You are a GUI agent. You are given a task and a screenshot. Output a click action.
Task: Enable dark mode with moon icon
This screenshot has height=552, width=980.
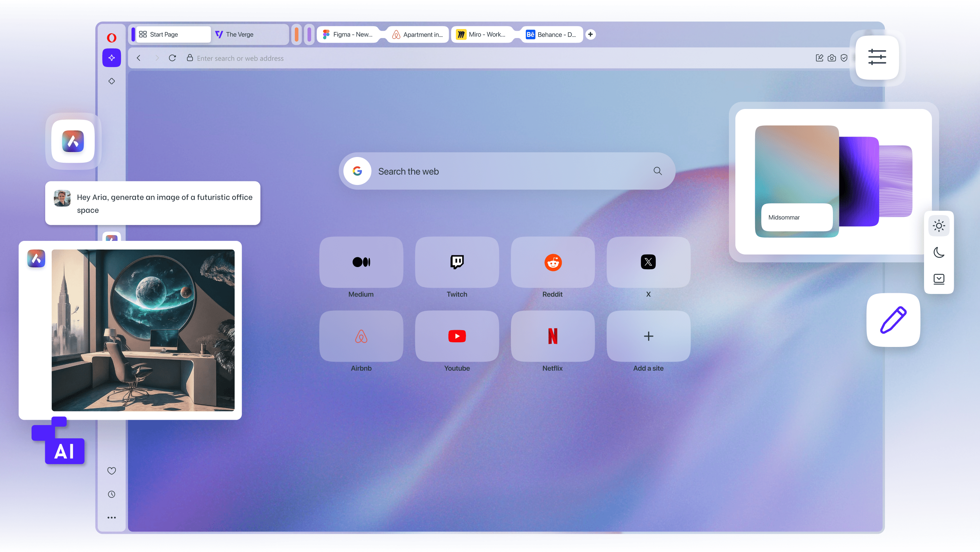tap(938, 252)
